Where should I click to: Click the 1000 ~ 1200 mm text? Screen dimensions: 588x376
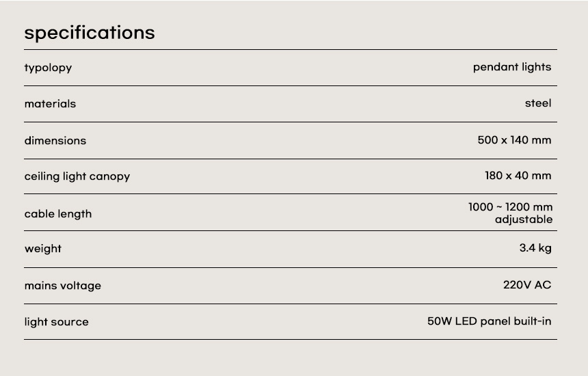[510, 206]
